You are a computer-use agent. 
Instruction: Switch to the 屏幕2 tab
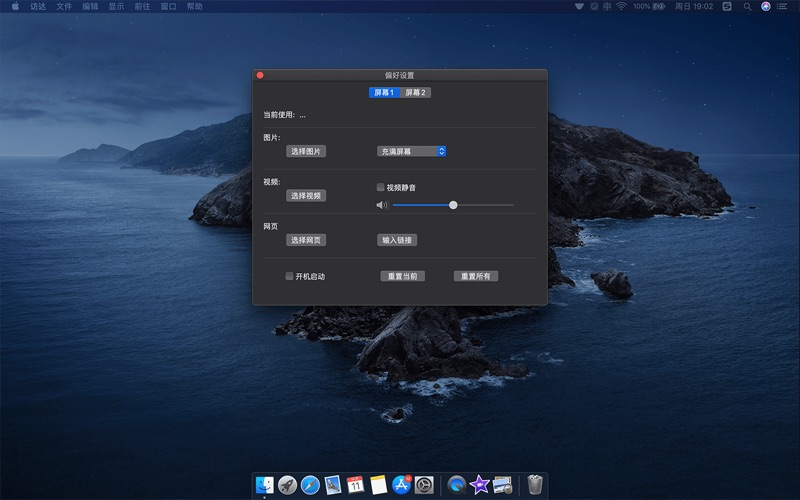click(x=415, y=92)
